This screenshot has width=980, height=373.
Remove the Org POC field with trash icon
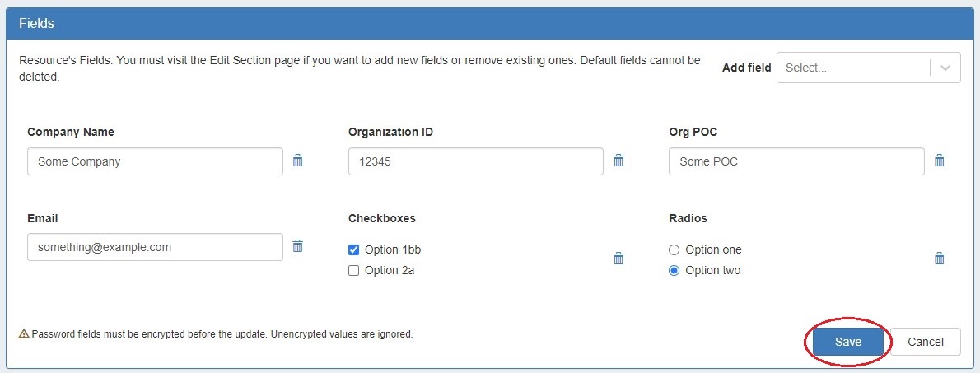pyautogui.click(x=939, y=161)
